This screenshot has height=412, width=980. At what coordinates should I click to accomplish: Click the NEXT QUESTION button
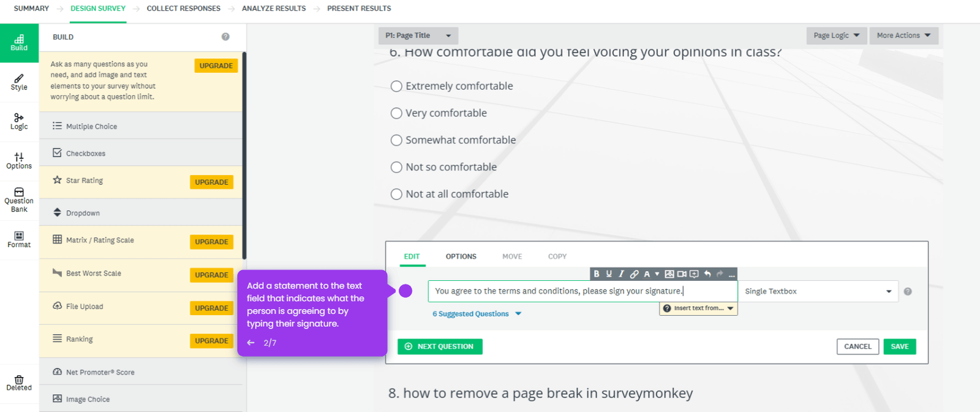(439, 346)
